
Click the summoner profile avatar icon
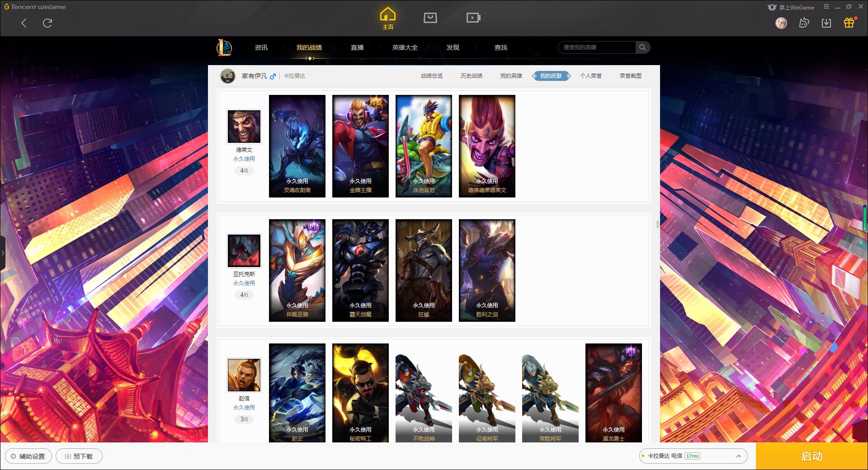[x=228, y=76]
